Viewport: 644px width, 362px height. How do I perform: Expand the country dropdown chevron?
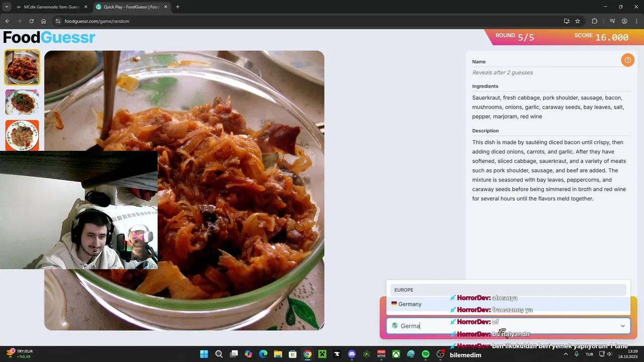click(x=622, y=326)
